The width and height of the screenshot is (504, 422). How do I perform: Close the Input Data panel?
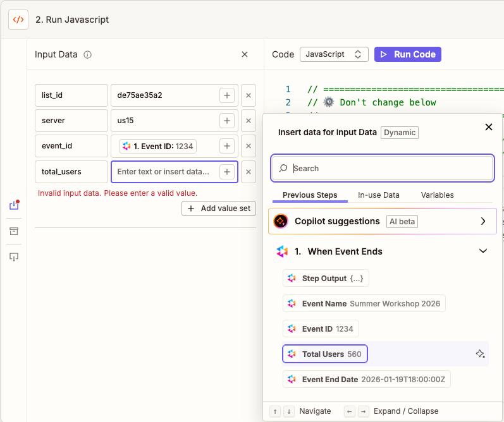[245, 54]
